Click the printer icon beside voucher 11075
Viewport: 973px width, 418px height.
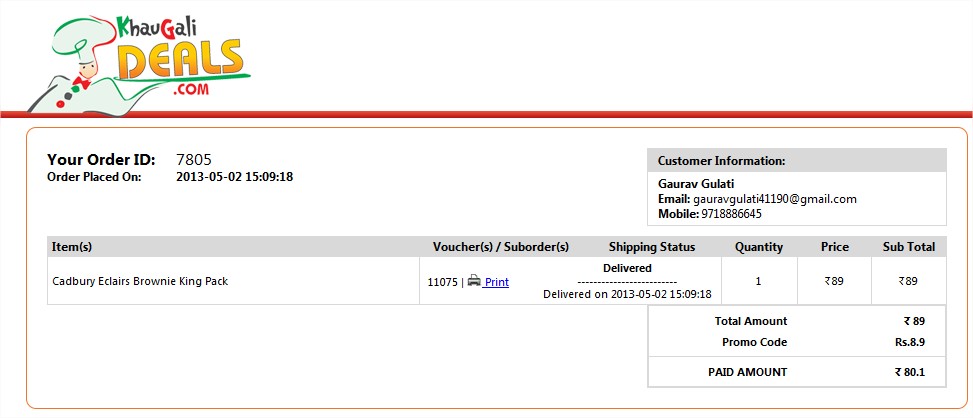[x=474, y=280]
